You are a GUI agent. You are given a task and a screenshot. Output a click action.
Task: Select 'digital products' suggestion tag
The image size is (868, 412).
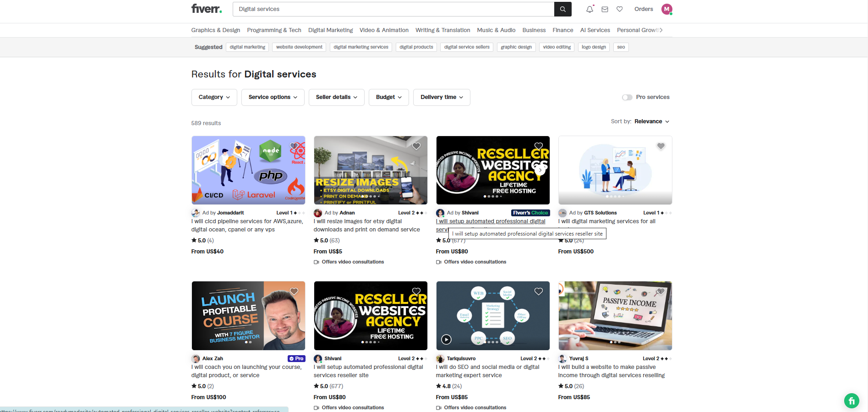pos(416,47)
